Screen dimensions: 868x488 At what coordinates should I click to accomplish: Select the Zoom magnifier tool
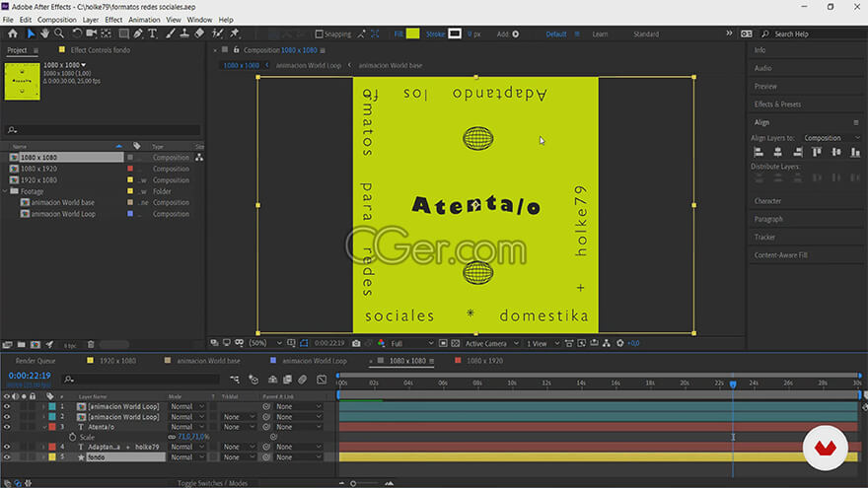tap(59, 34)
